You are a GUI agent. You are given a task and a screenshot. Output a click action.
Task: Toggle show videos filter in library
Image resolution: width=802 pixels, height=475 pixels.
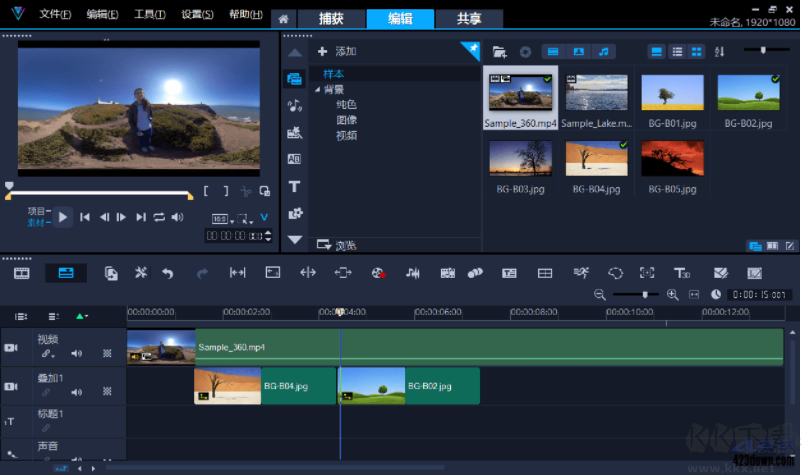coord(552,51)
